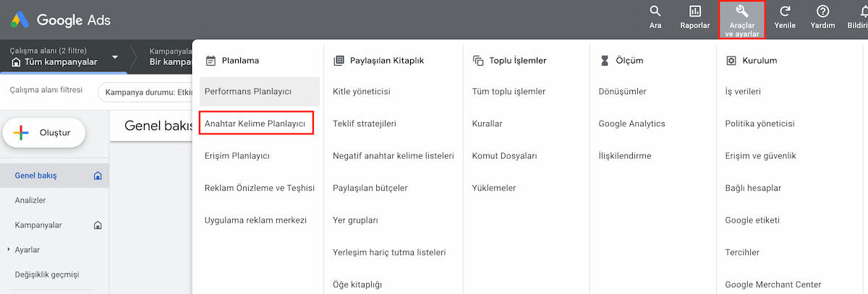
Task: Click the Ölçüm hourglass icon
Action: (x=605, y=61)
